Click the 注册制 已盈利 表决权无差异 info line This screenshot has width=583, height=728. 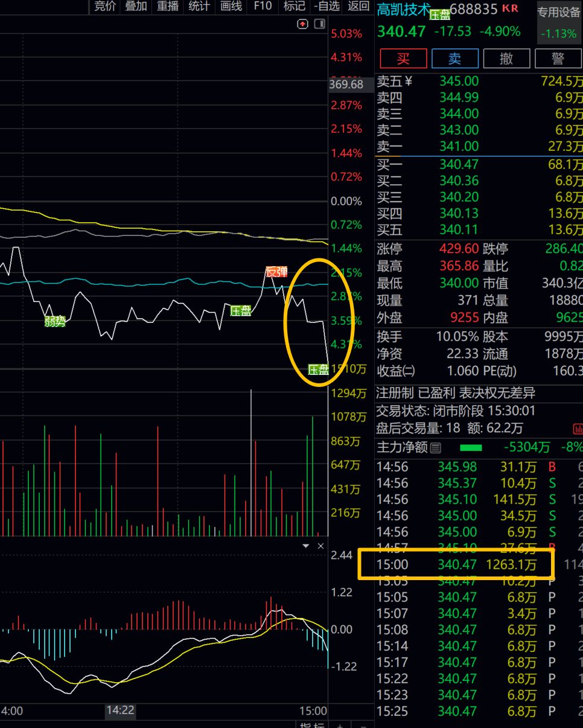pos(456,394)
